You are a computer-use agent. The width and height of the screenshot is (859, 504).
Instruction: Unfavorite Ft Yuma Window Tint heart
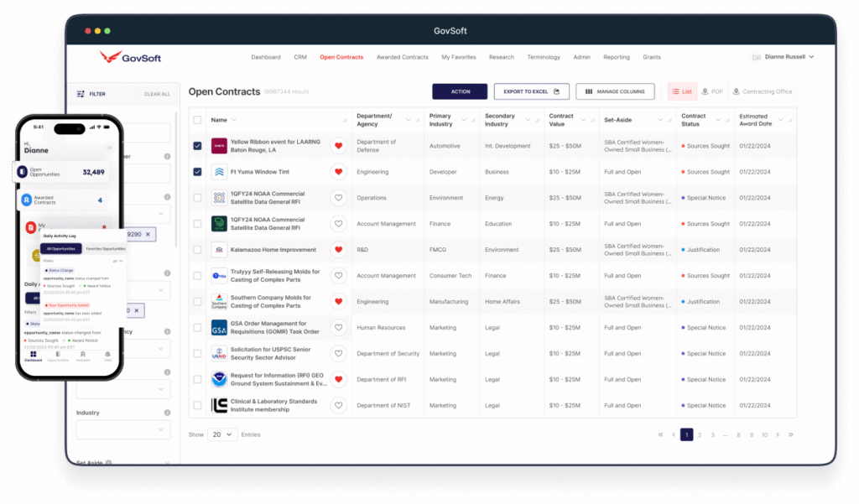pos(339,172)
